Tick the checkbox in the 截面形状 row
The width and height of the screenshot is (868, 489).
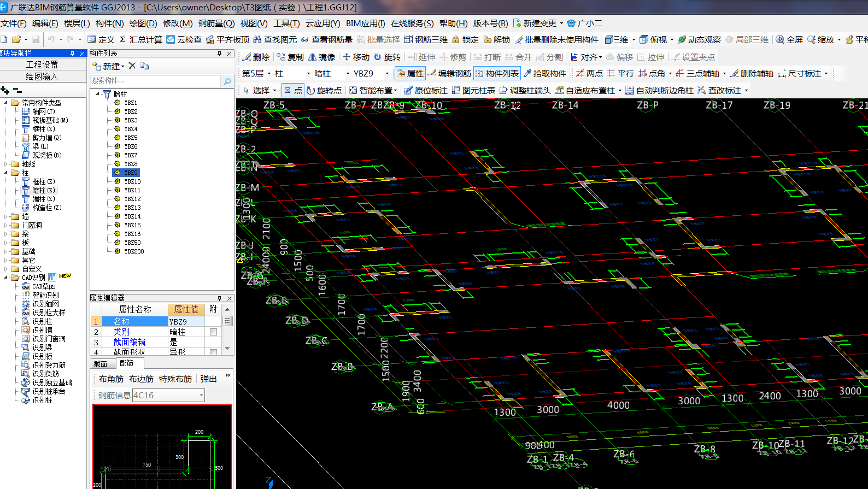[213, 352]
